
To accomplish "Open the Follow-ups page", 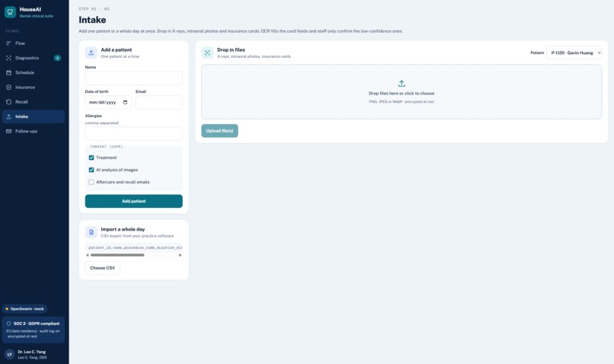I will 34,131.
